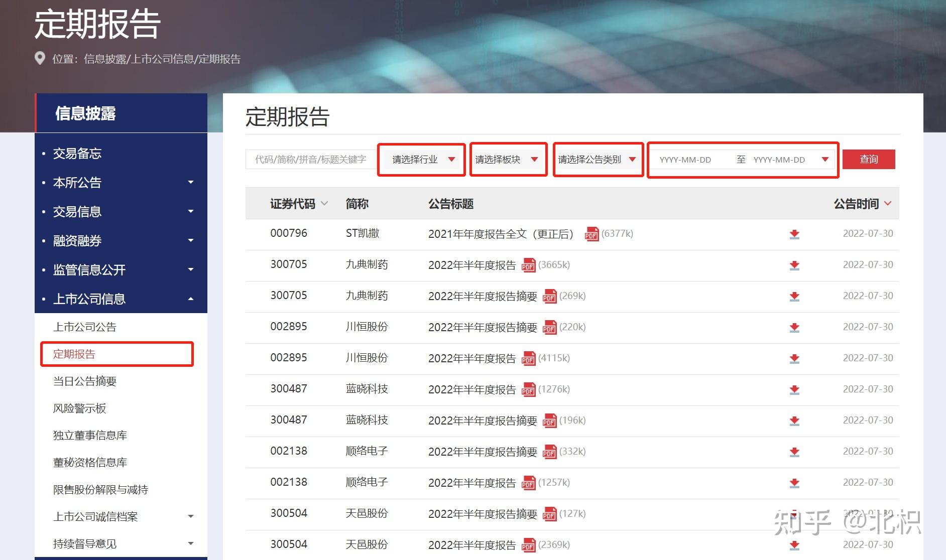Open the 请选择行业 industry dropdown
Screen dimensions: 946x560
pos(422,160)
